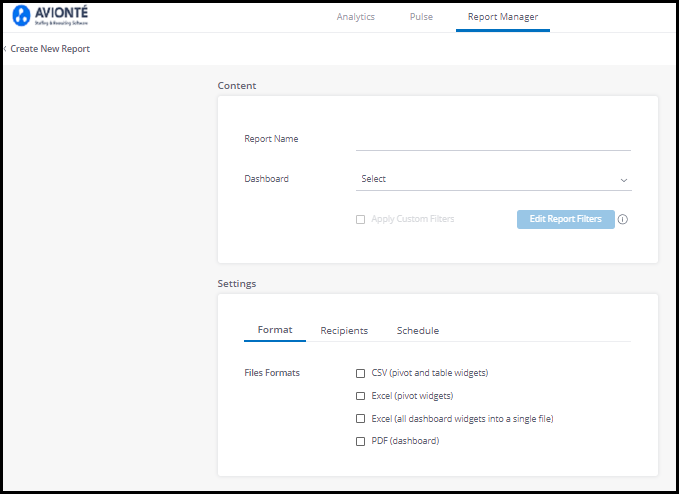Check Excel all dashboard widgets single file
Image resolution: width=679 pixels, height=494 pixels.
360,419
